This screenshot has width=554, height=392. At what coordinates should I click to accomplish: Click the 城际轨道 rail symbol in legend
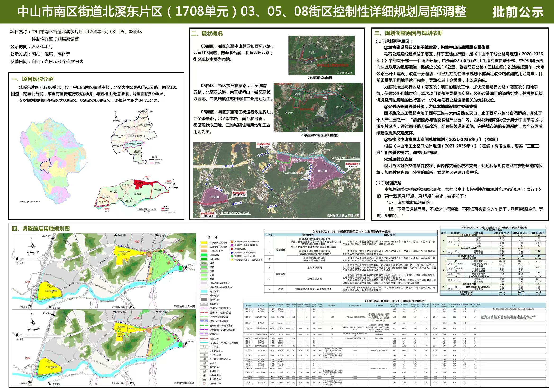(204, 304)
